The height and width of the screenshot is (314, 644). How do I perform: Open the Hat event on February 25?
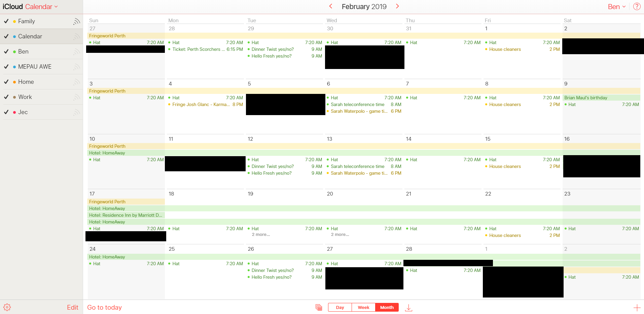[x=206, y=264]
